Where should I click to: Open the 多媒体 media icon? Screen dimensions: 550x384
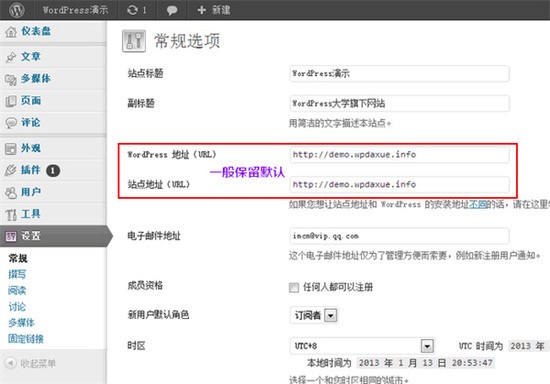click(11, 79)
